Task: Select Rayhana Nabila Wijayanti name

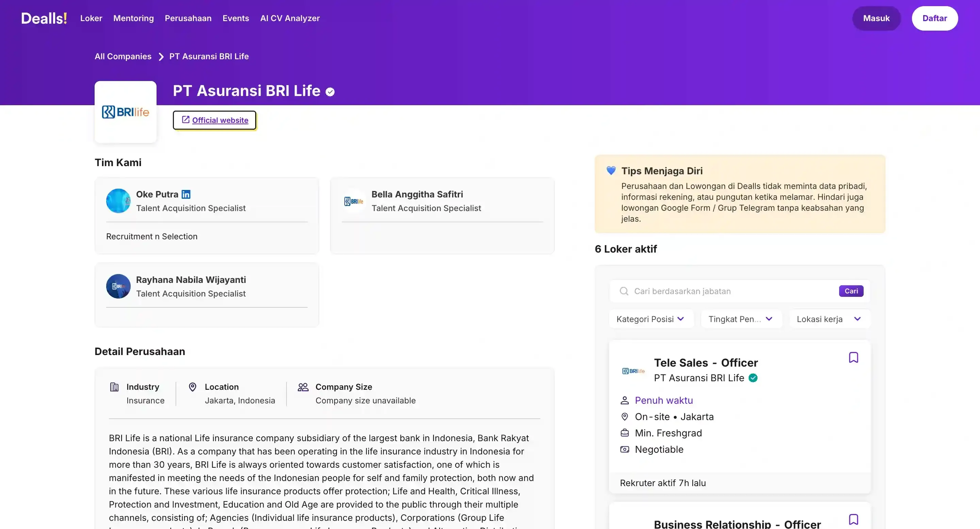Action: [191, 280]
